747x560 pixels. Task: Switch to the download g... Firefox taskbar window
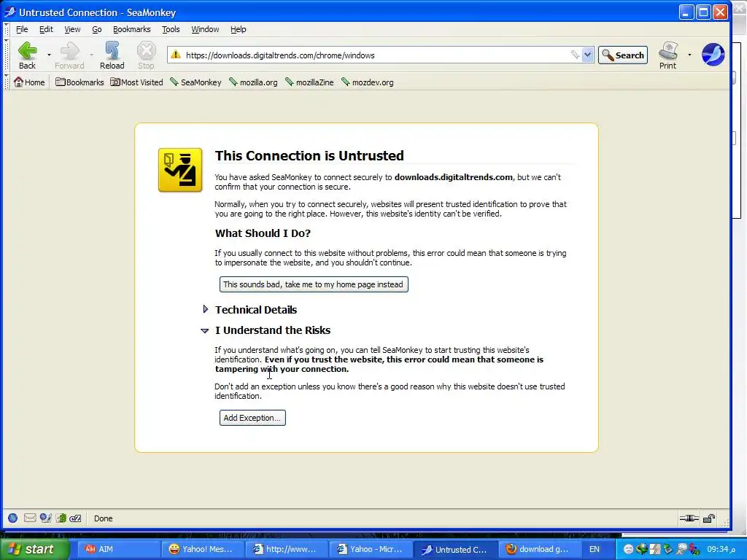538,549
